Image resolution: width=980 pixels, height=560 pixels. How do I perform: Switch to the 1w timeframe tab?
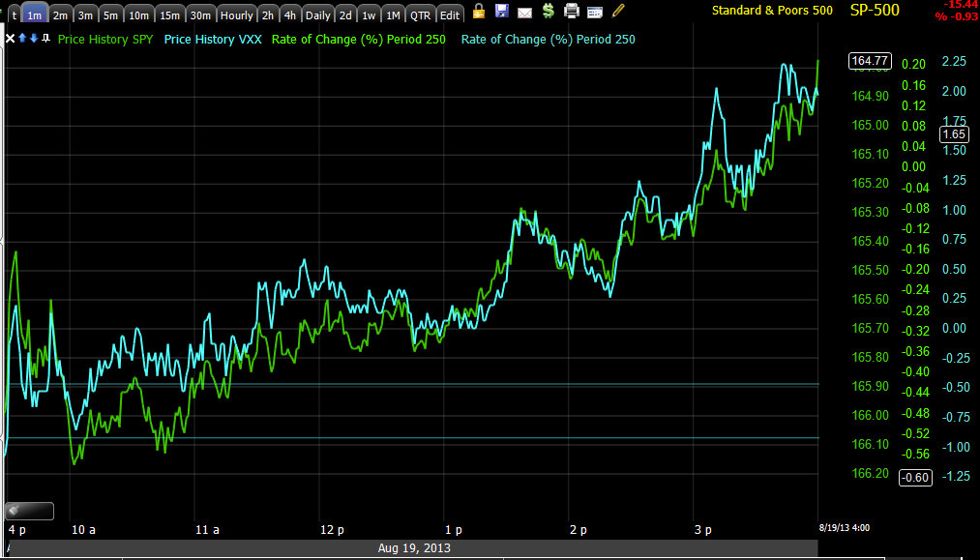[369, 15]
